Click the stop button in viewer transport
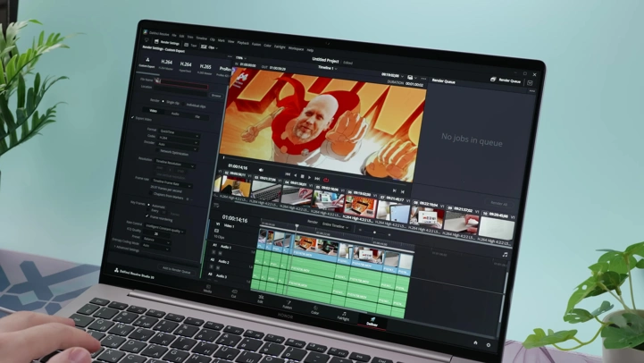644x363 pixels. 302,176
